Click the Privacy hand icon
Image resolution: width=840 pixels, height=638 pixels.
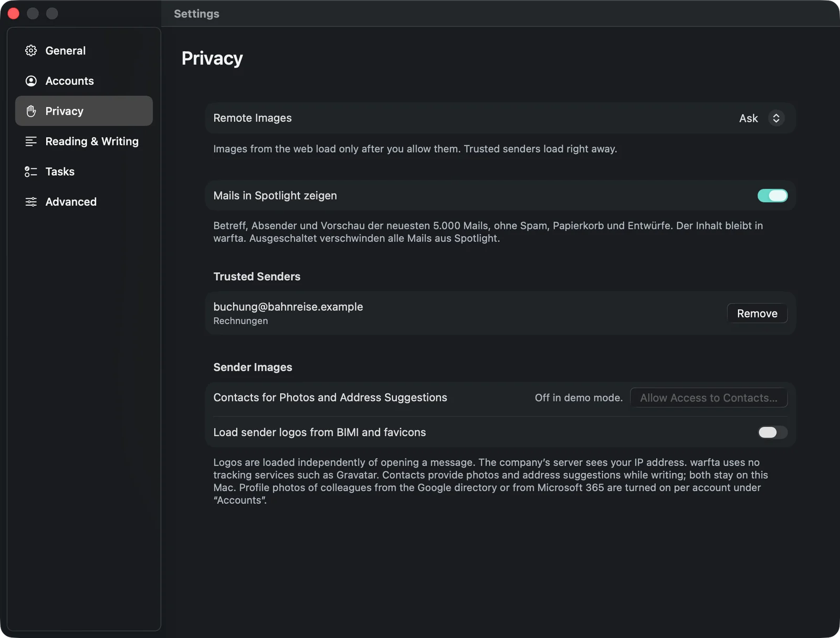click(31, 111)
